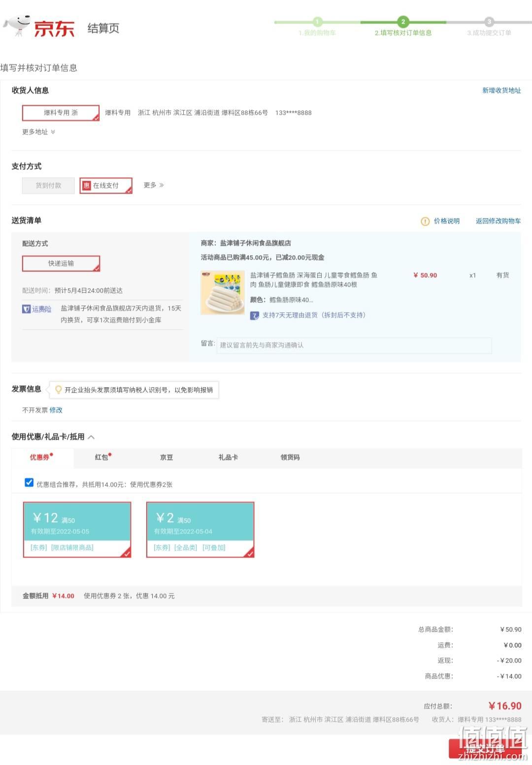Expand 更多地址 address list
The height and width of the screenshot is (765, 532).
[x=39, y=132]
